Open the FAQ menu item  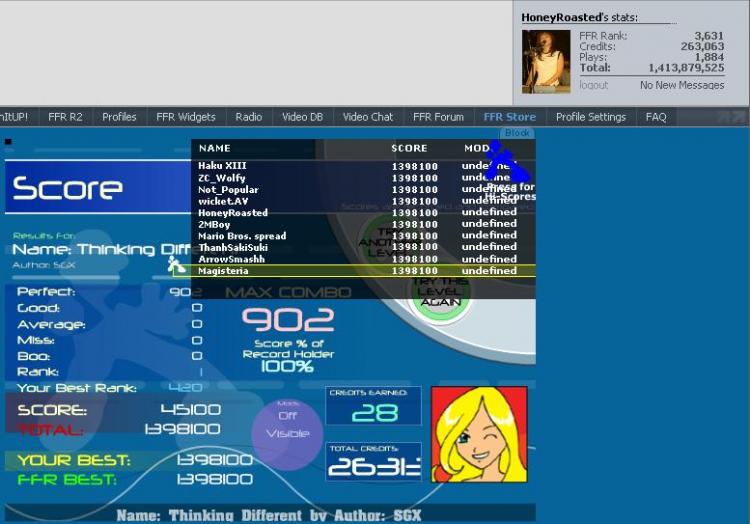tap(656, 117)
